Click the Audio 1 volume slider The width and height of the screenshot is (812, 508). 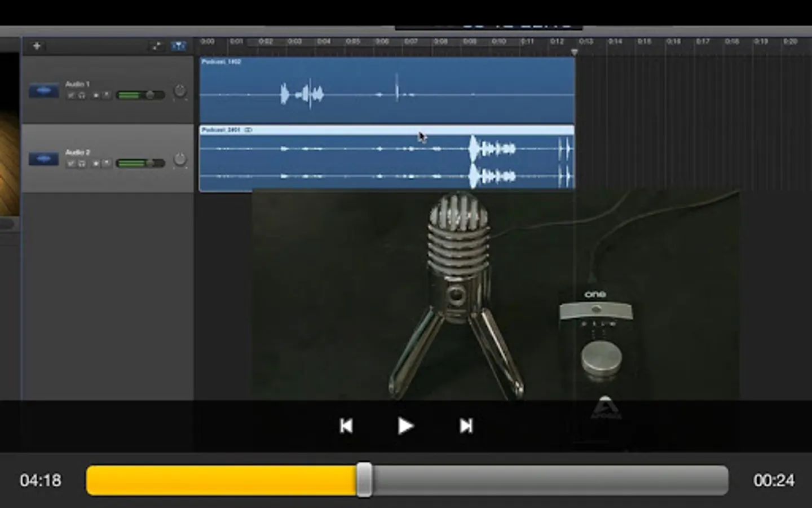tap(140, 95)
